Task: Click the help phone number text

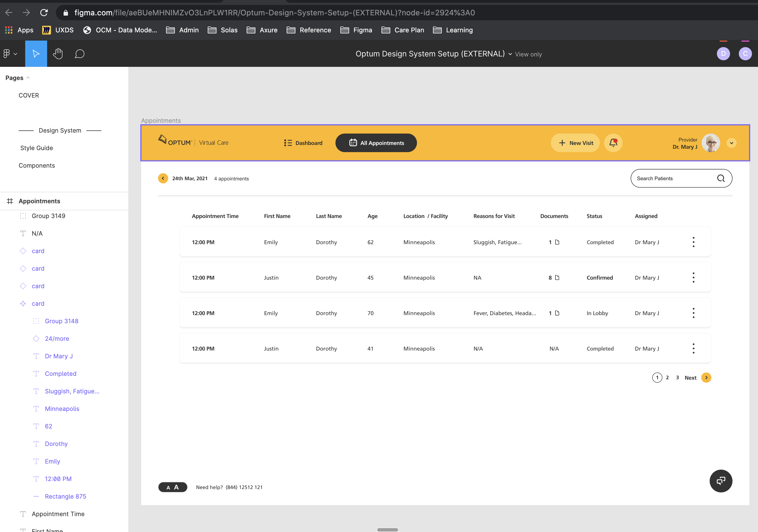Action: click(244, 487)
